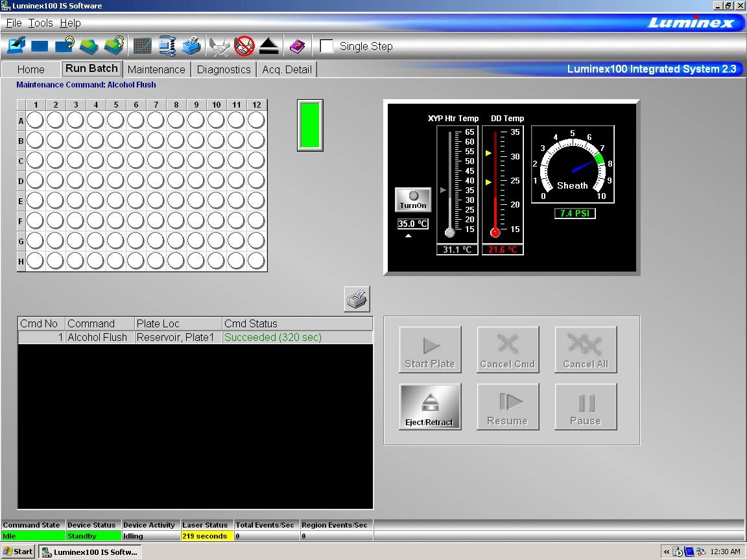Click the black eject triangle toolbar icon

269,46
